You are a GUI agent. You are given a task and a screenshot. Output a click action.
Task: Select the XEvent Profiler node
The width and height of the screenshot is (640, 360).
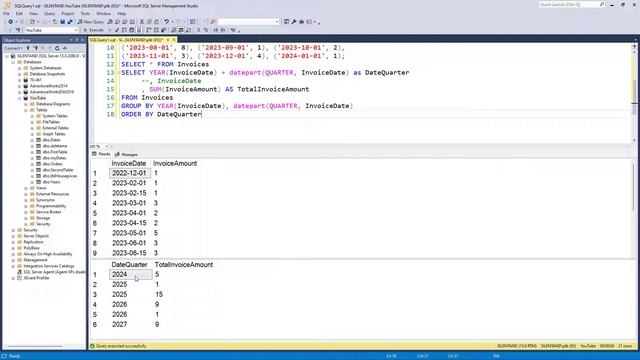[x=36, y=278]
